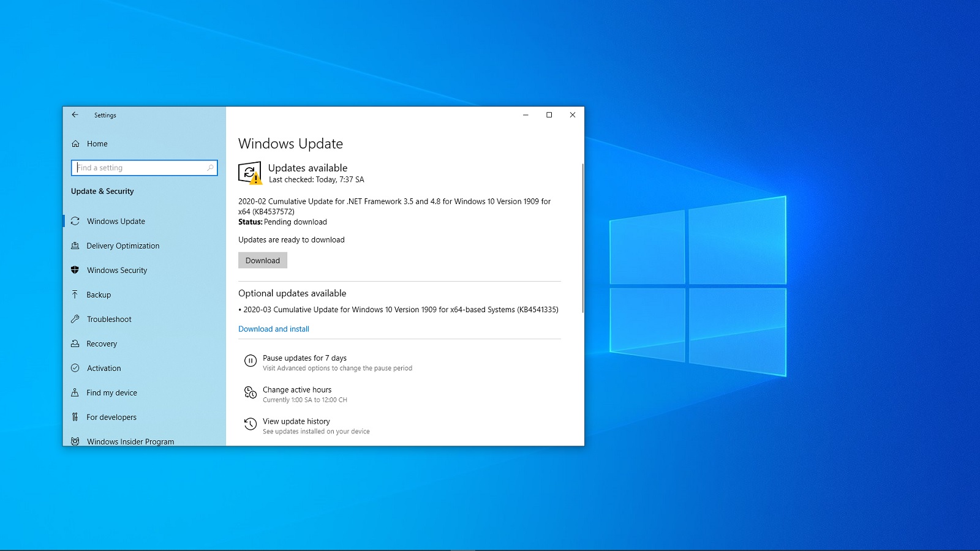Click 'Last checked: Today, 7:37 SA' text
The image size is (980, 551).
click(x=317, y=179)
